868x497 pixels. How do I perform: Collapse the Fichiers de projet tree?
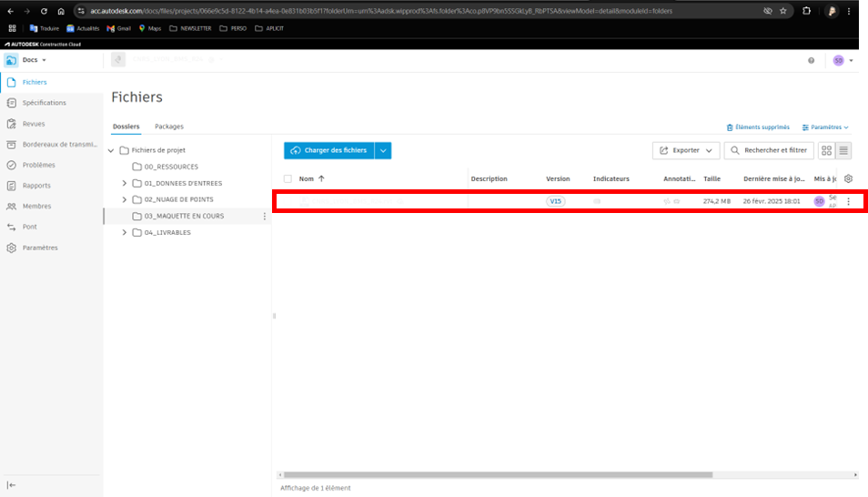111,150
